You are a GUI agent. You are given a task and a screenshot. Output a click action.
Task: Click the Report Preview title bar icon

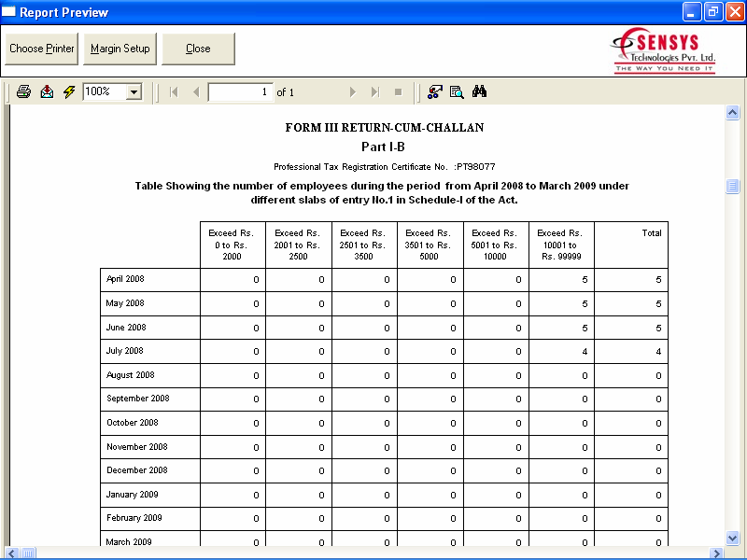pyautogui.click(x=9, y=11)
